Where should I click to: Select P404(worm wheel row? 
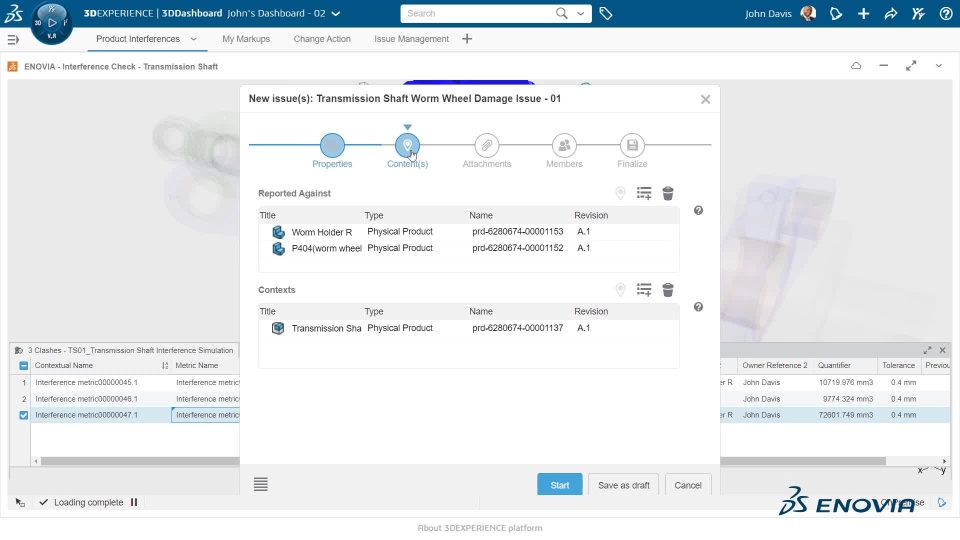tap(468, 248)
